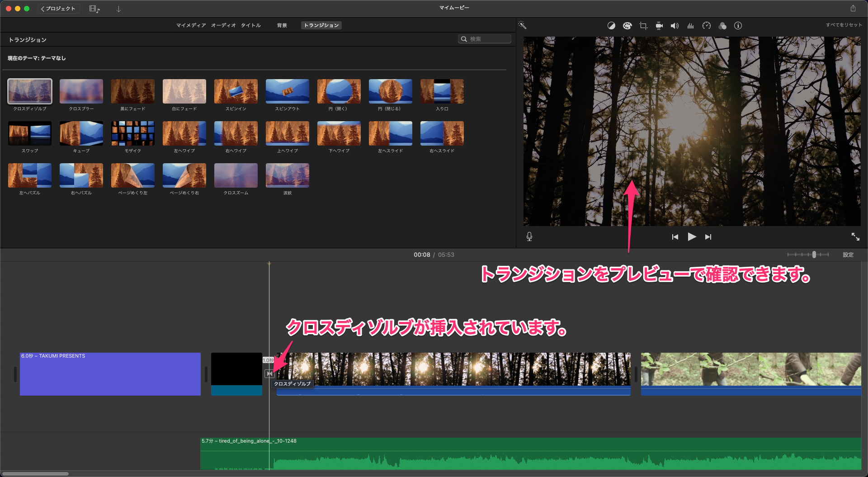This screenshot has width=868, height=477.
Task: Go back to プロジェクト
Action: [x=59, y=9]
